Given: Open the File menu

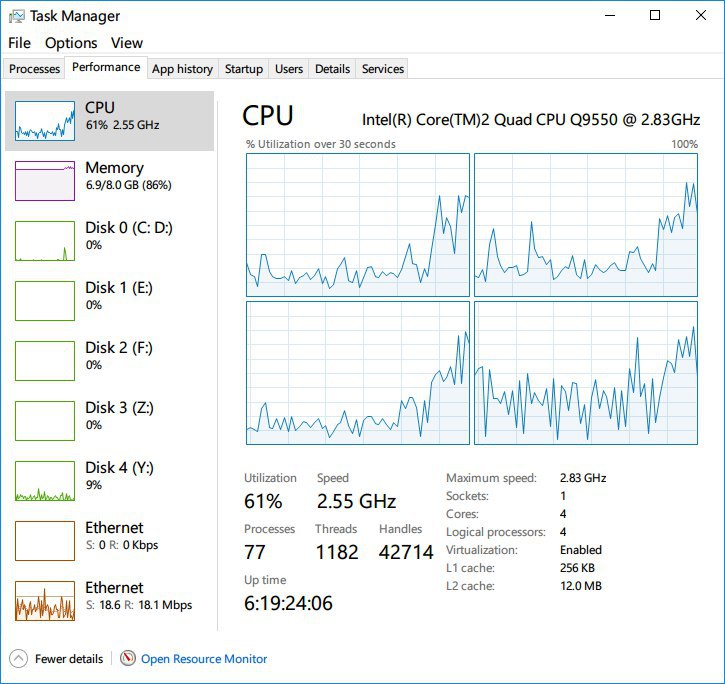Looking at the screenshot, I should (x=19, y=43).
